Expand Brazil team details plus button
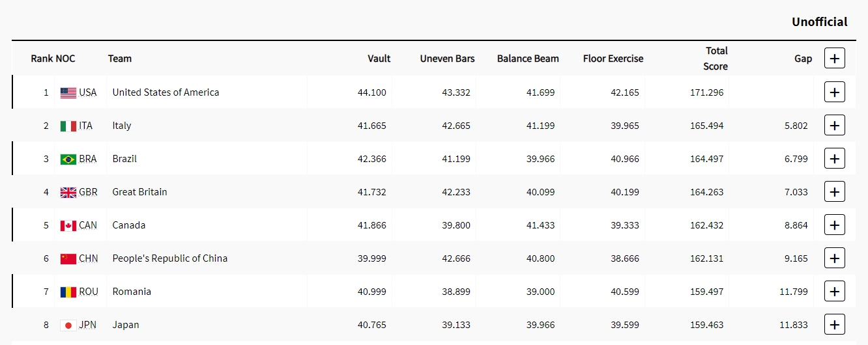 (x=835, y=159)
